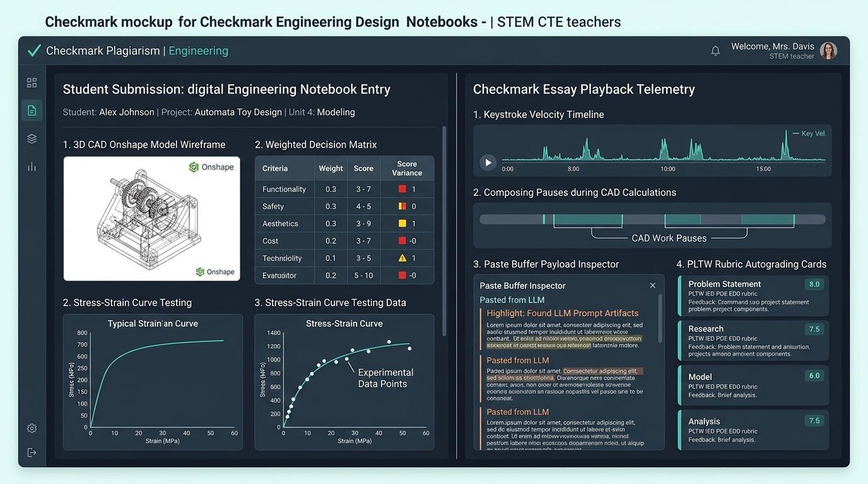
Task: Open the dashboard grid icon in sidebar
Action: tap(32, 83)
